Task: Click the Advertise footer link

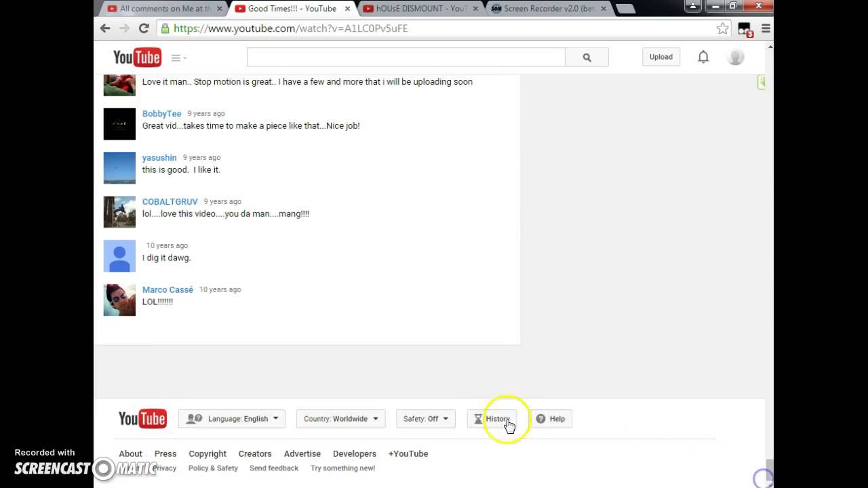Action: coord(302,454)
